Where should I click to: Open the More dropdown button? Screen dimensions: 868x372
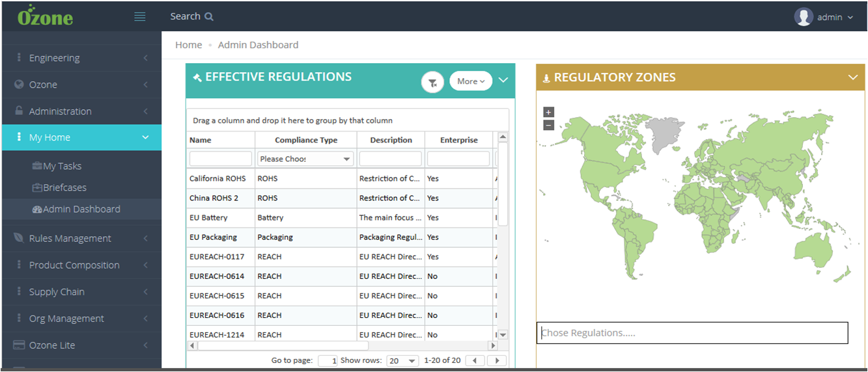point(470,81)
